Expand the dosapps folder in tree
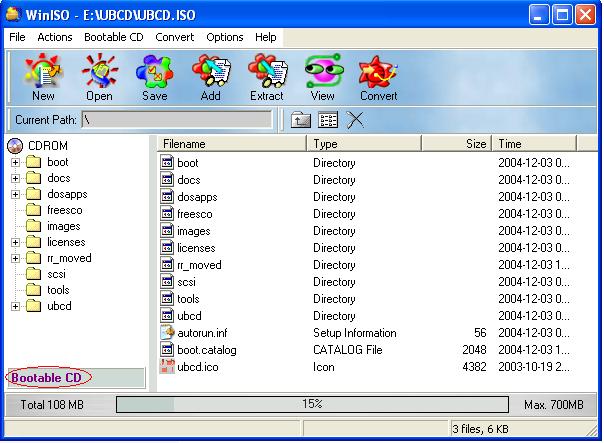The height and width of the screenshot is (443, 604). click(x=16, y=194)
